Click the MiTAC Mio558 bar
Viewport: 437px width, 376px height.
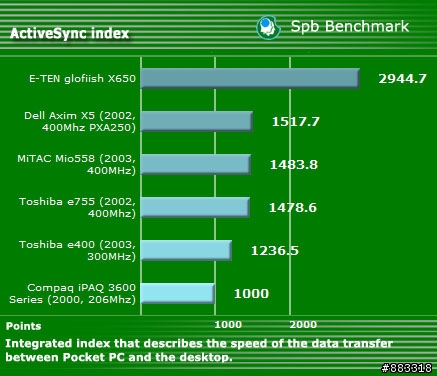pos(196,164)
